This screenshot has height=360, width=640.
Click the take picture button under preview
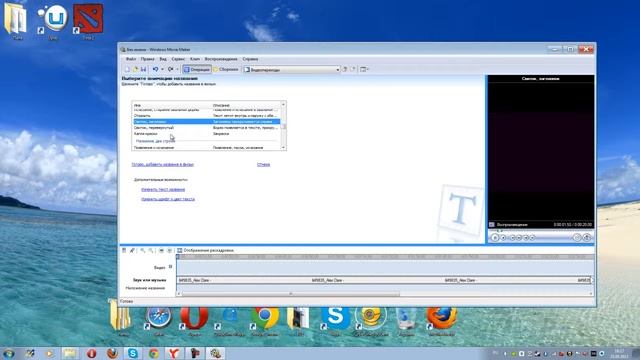click(x=587, y=238)
